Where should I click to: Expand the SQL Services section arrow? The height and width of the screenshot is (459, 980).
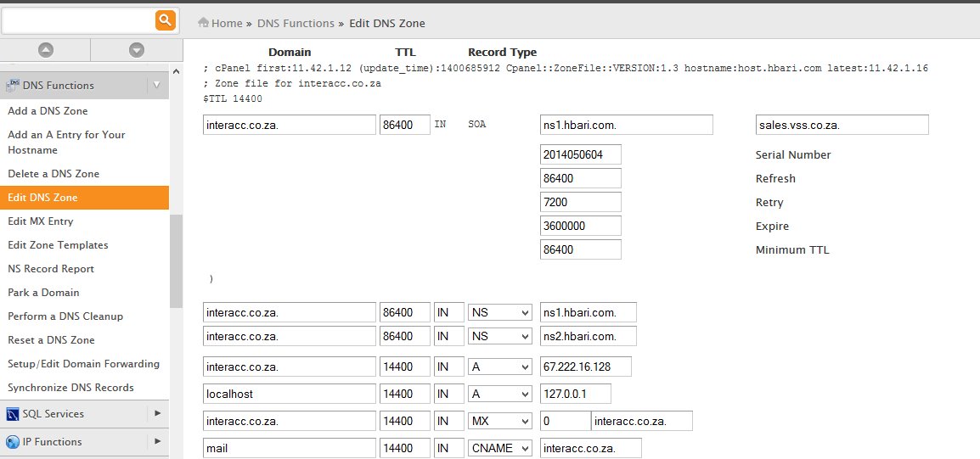[157, 414]
